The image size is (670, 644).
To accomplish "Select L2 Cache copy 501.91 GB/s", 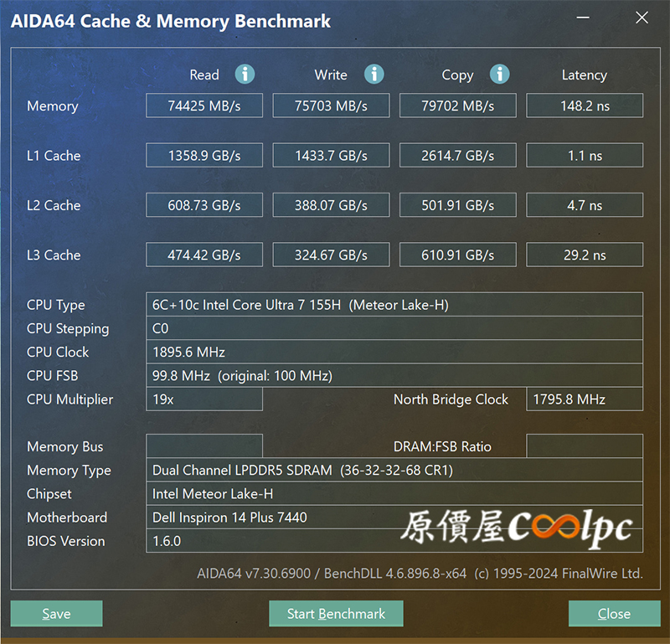I will pyautogui.click(x=457, y=205).
